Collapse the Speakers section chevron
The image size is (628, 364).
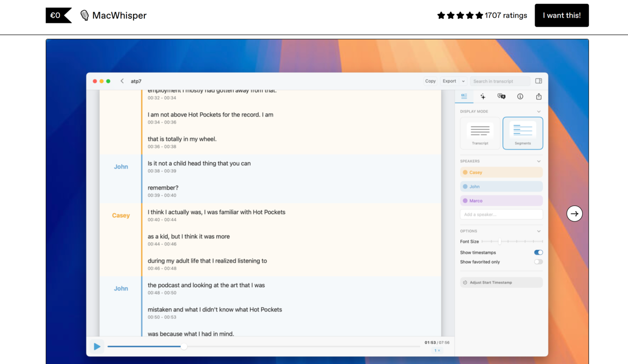coord(539,161)
